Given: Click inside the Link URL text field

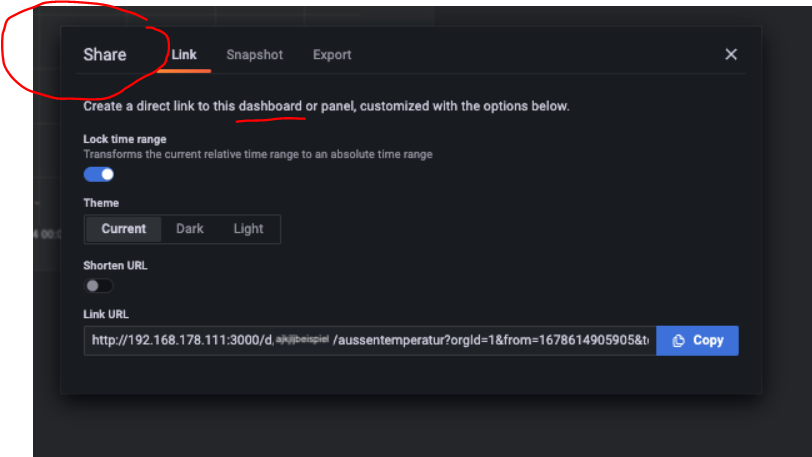Looking at the screenshot, I should point(370,340).
